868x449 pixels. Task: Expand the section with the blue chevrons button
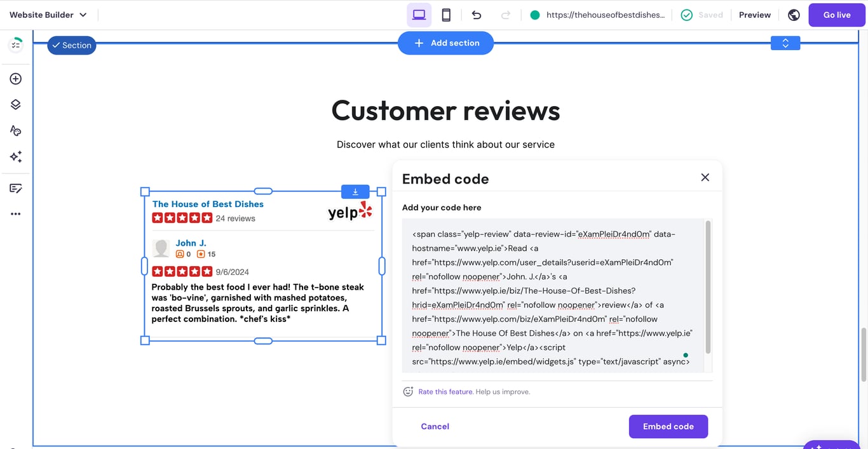(785, 43)
